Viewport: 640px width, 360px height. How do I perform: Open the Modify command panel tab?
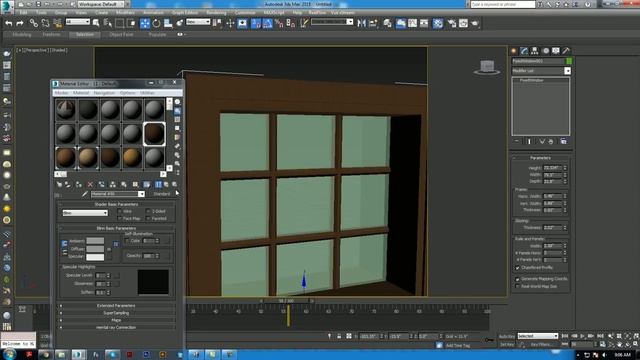[524, 51]
